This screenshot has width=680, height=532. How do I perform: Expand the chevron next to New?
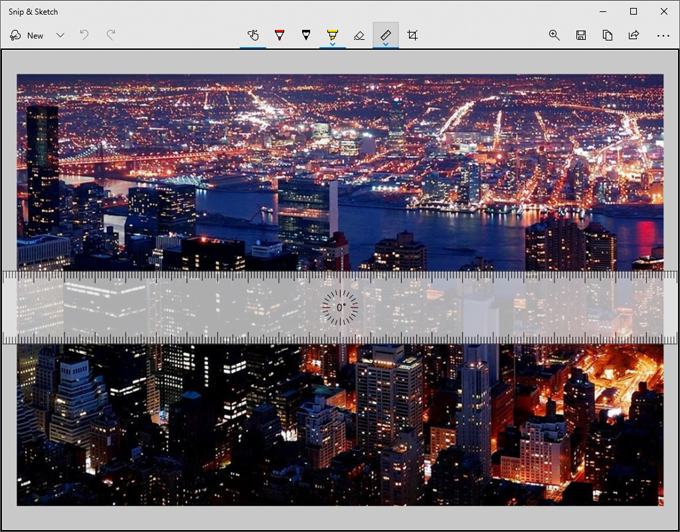coord(60,35)
